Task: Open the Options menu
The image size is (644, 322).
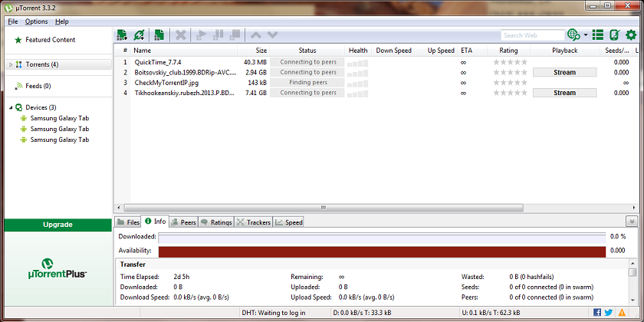Action: [36, 21]
